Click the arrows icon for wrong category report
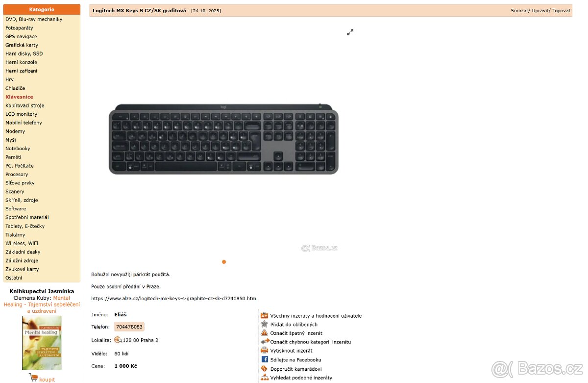This screenshot has height=383, width=588. 265,341
